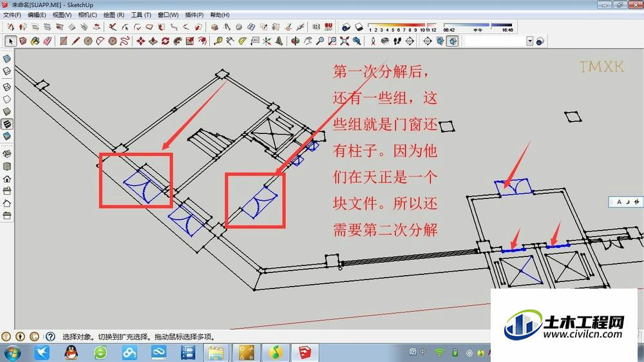Screen dimensions: 644x362
Task: Click Zoom Extents
Action: [x=345, y=41]
